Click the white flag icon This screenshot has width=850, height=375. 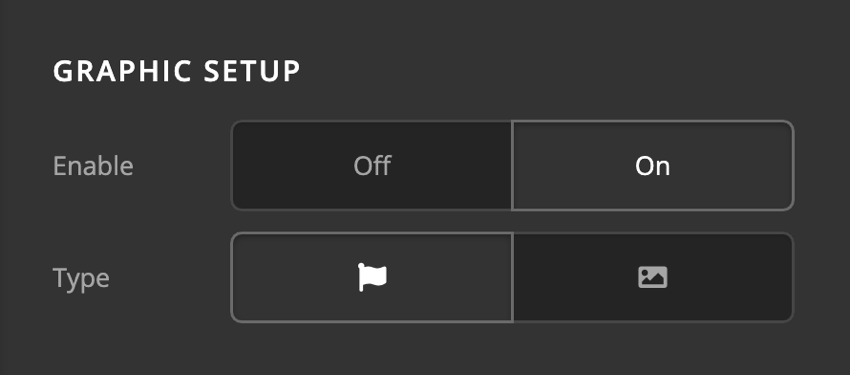372,277
